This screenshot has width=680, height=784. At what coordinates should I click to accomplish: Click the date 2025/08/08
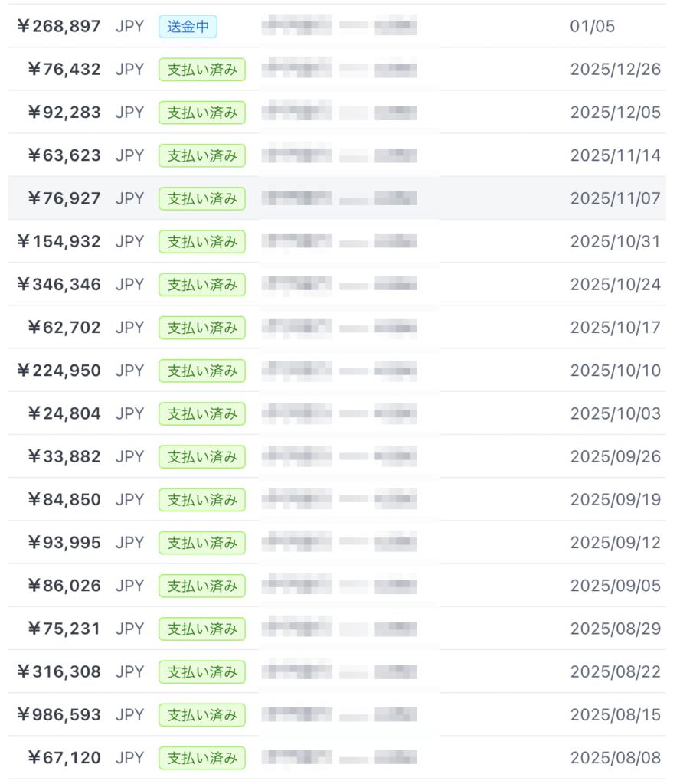coord(615,758)
